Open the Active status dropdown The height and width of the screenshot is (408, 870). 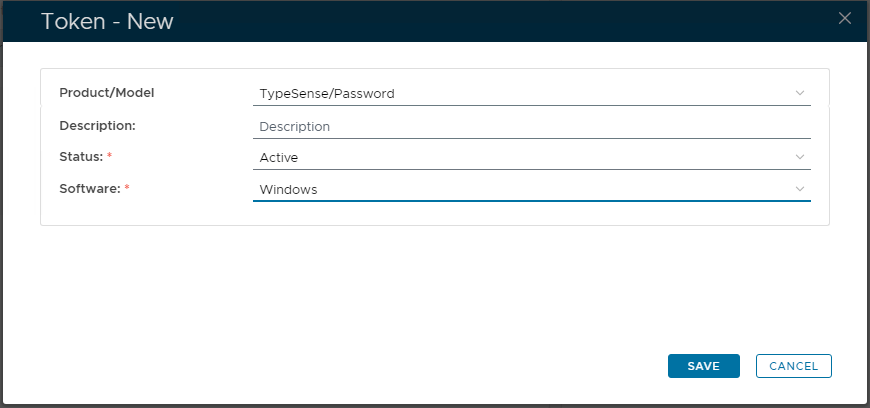coord(520,158)
